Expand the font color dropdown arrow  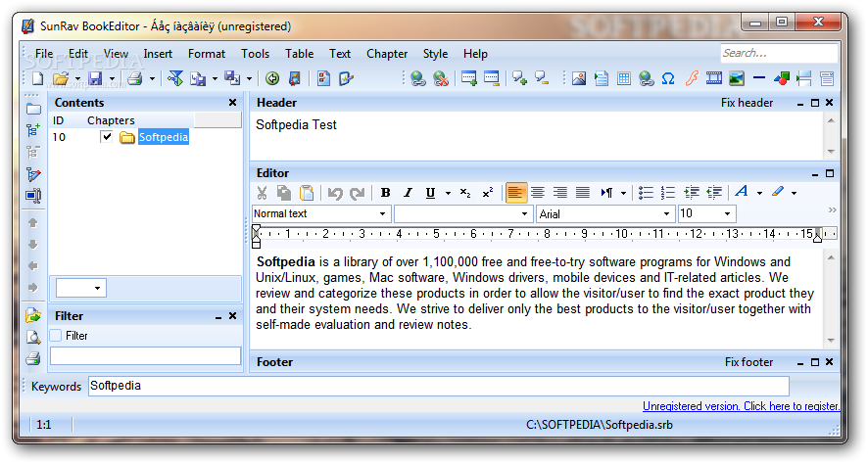759,193
